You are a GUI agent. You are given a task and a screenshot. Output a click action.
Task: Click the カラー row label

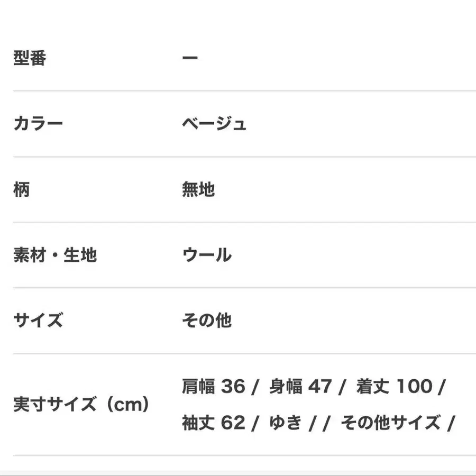coord(38,124)
